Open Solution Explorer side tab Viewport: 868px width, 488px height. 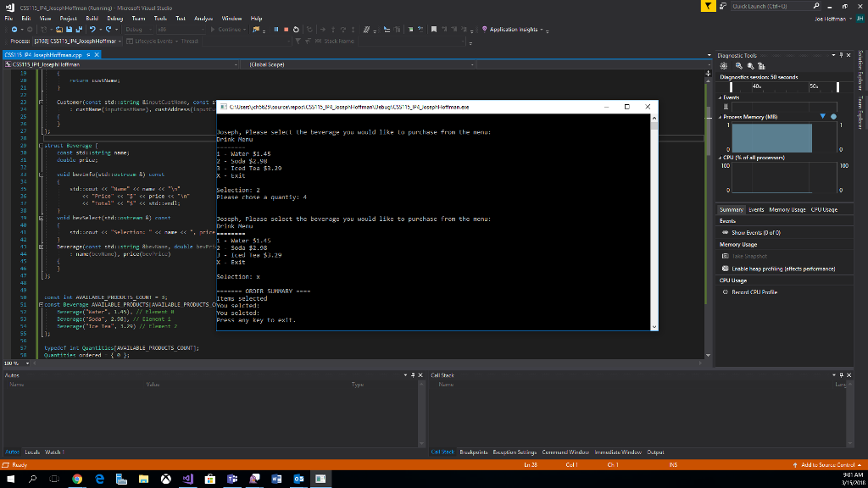pos(860,70)
